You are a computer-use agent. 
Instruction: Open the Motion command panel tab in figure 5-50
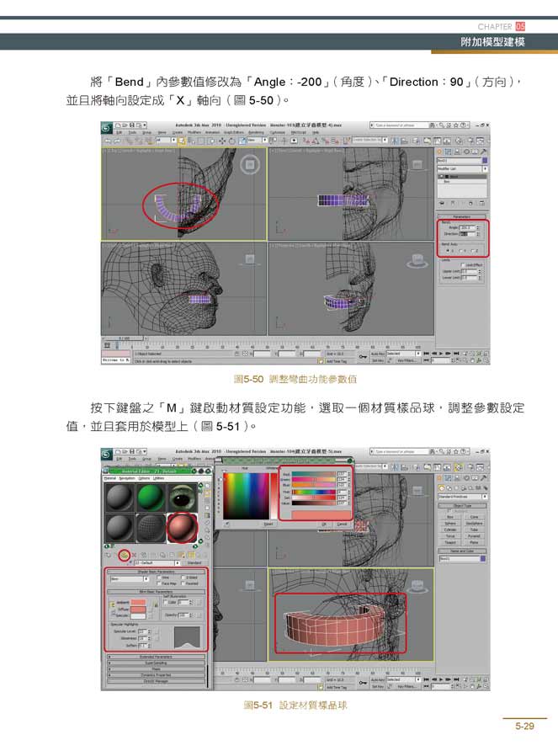(x=466, y=152)
